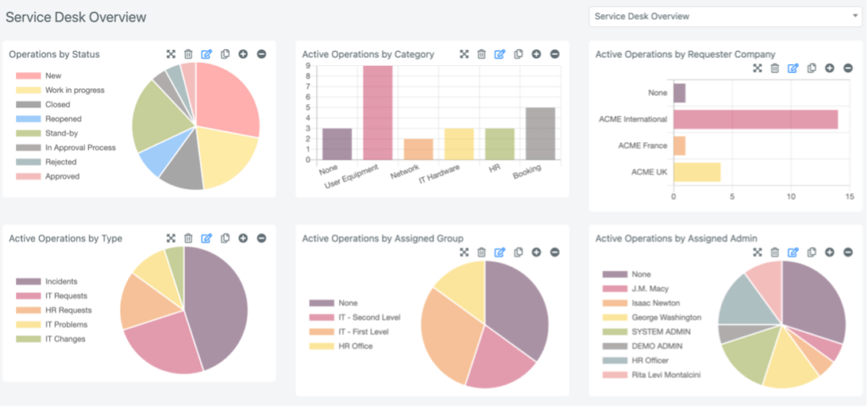Edit Active Operations by Category widget
868x409 pixels.
(500, 54)
